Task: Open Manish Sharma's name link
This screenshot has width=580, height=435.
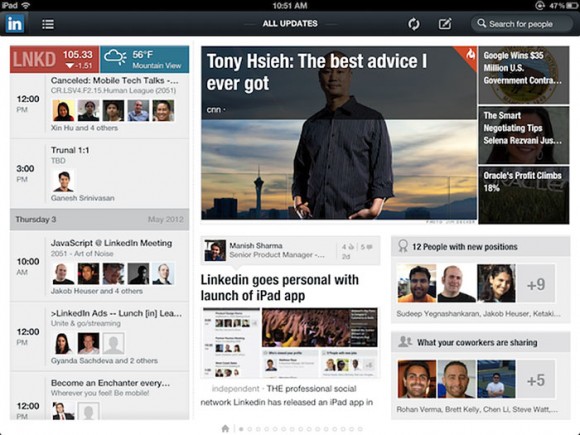Action: 256,246
